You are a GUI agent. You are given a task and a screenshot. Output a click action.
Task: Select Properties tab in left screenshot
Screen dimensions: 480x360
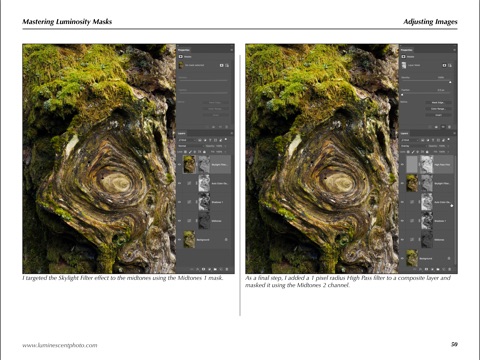click(184, 50)
